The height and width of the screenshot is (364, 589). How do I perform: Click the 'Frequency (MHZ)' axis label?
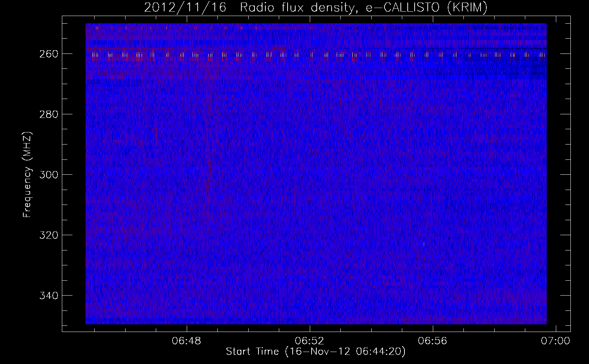27,175
